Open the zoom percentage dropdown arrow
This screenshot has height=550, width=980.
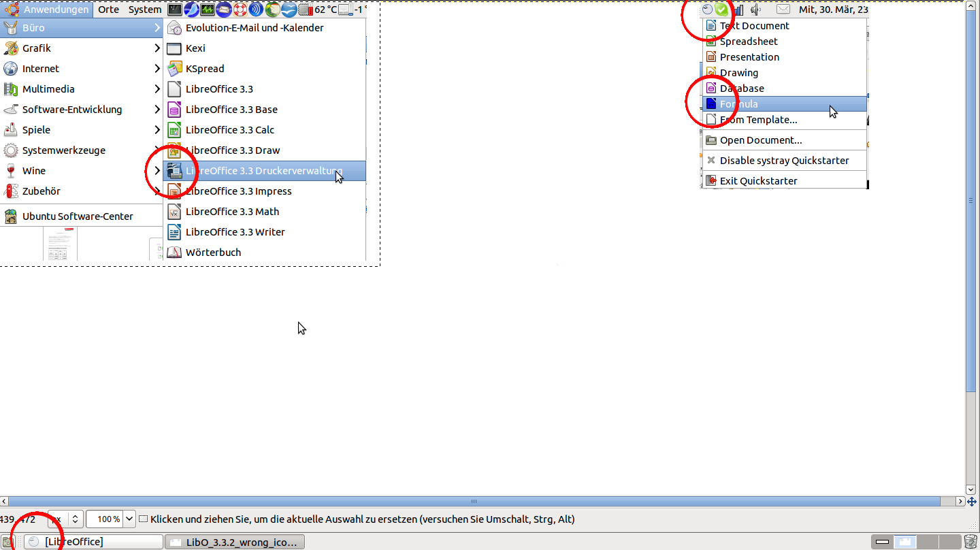pyautogui.click(x=129, y=519)
